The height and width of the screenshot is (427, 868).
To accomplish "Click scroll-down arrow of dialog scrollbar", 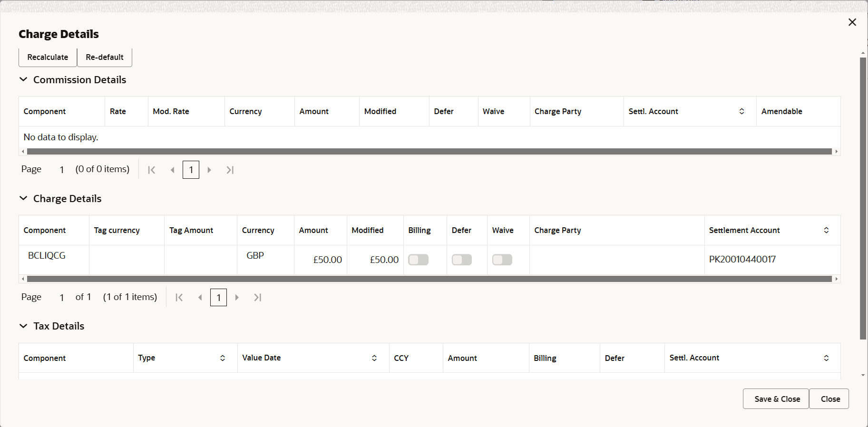I will (x=863, y=376).
